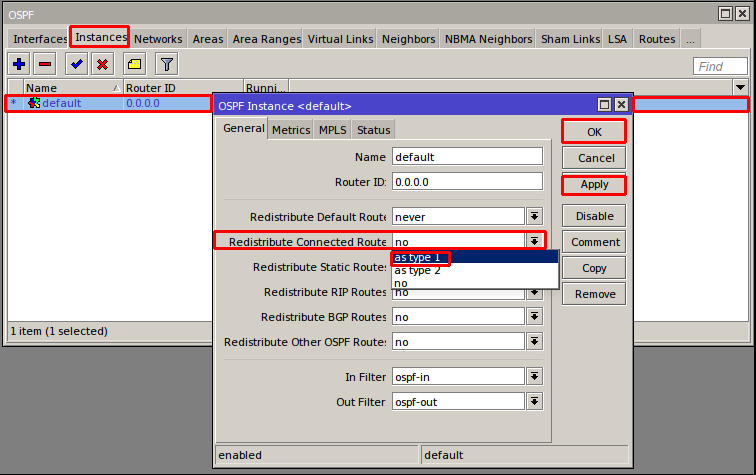This screenshot has height=475, width=756.
Task: Expand the Out Filter dropdown
Action: click(x=534, y=402)
